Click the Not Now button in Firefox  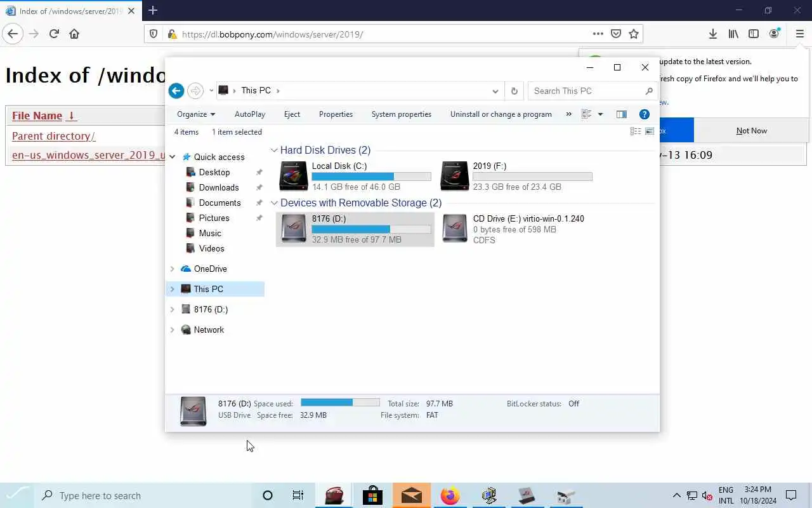click(x=751, y=131)
